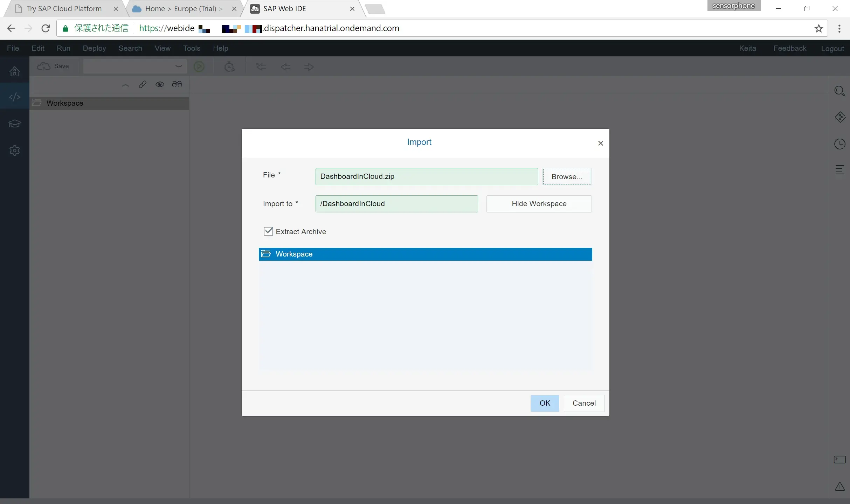Open the File menu
The image size is (850, 504).
point(13,48)
